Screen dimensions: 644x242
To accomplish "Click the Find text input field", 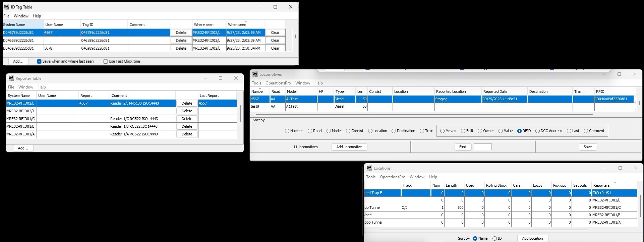I will tap(482, 147).
